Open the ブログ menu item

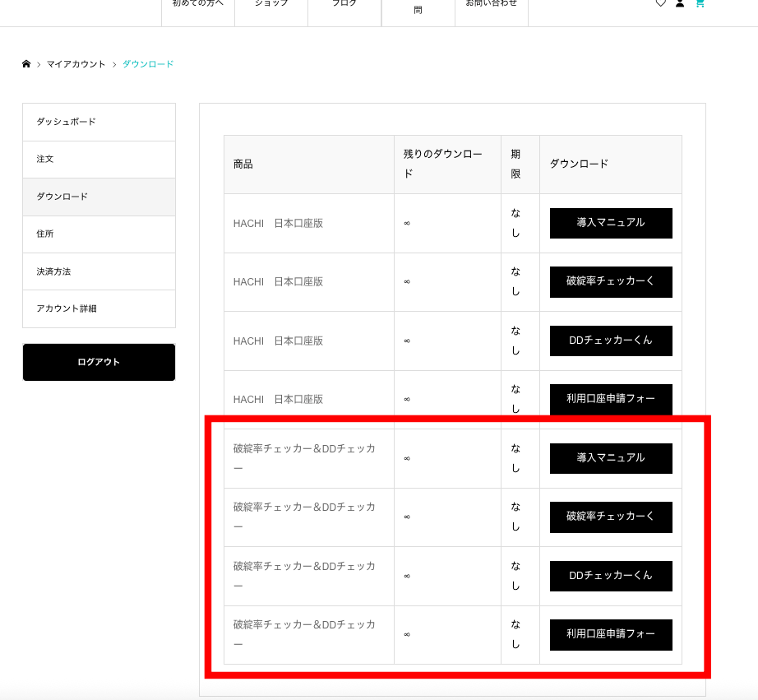[x=344, y=4]
